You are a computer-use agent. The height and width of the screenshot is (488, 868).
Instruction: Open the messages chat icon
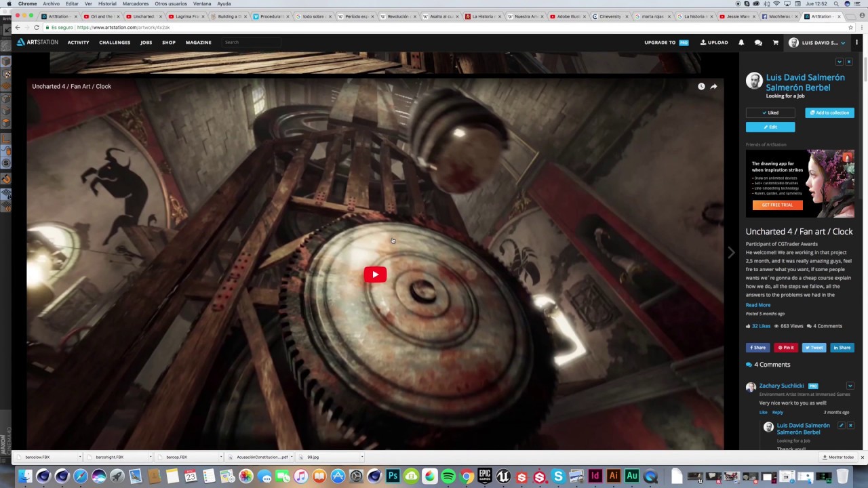coord(758,43)
